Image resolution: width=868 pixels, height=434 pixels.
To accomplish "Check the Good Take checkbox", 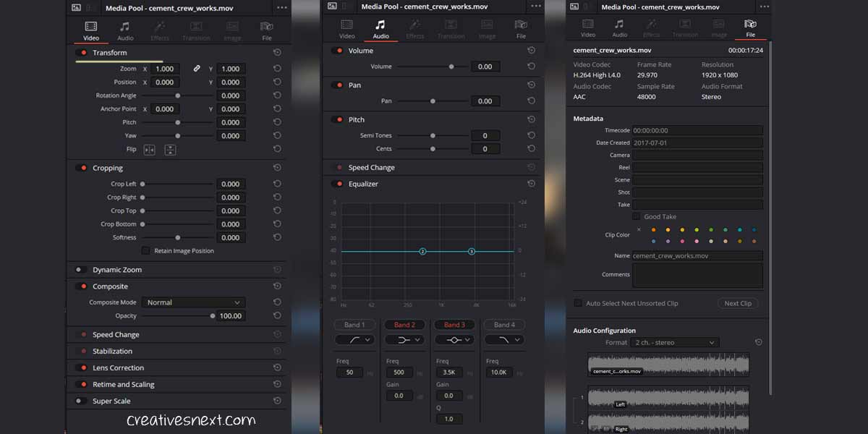I will pos(637,216).
